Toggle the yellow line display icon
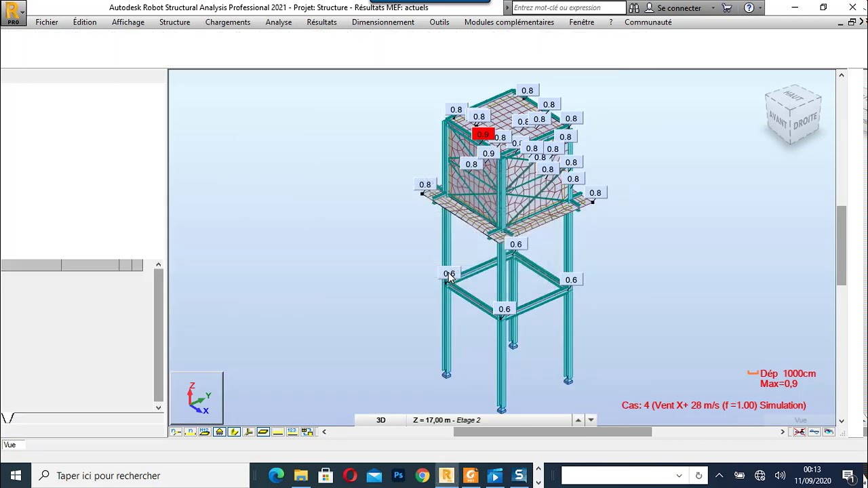The width and height of the screenshot is (868, 488). pos(277,432)
